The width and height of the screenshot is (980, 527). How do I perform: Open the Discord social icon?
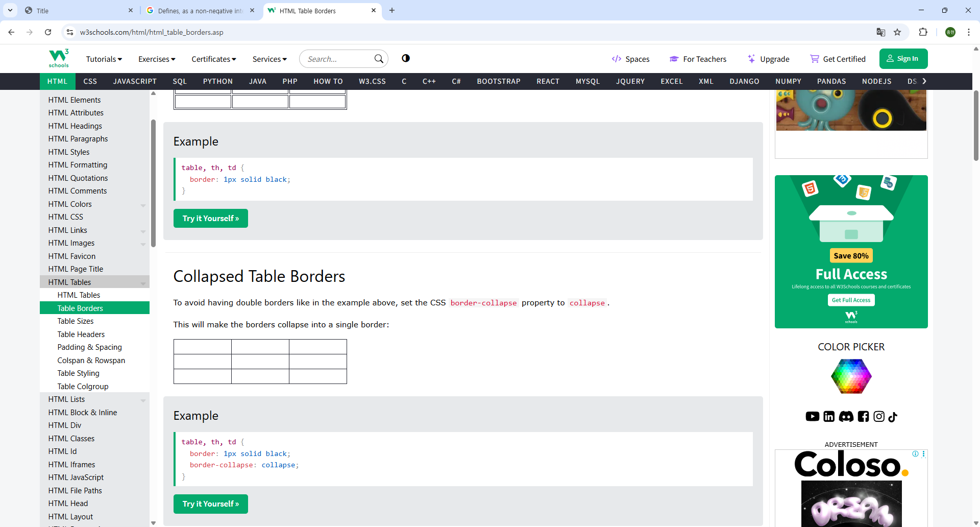click(x=846, y=417)
